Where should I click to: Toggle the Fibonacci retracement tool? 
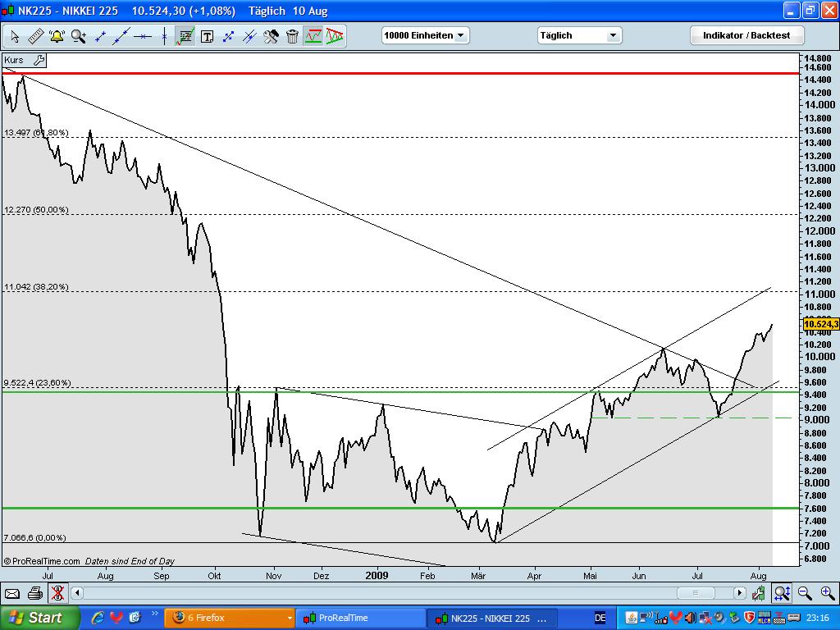[x=185, y=36]
